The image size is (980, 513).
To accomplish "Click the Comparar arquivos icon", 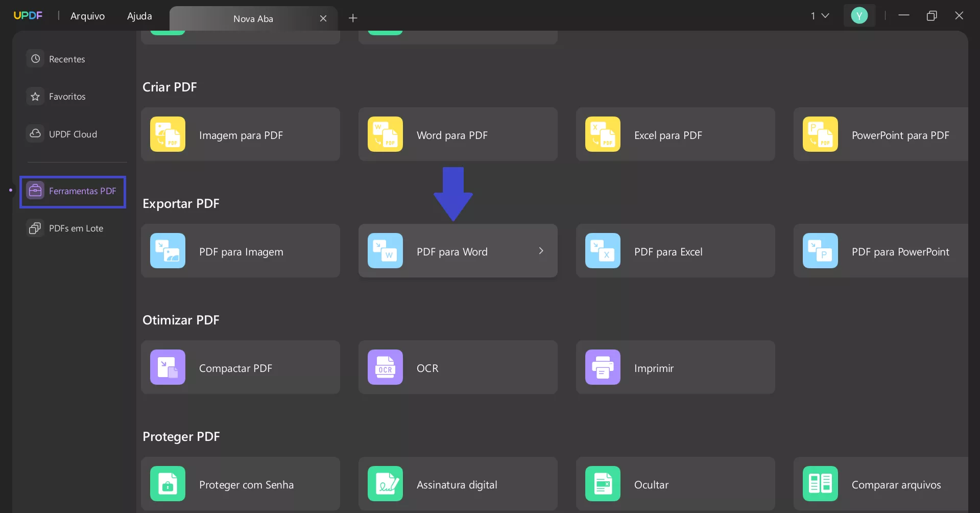I will click(x=820, y=484).
